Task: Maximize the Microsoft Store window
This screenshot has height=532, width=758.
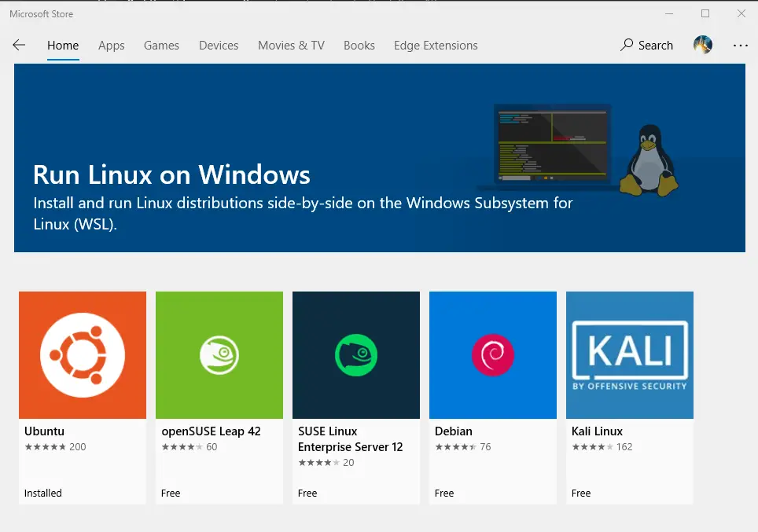Action: pyautogui.click(x=705, y=13)
